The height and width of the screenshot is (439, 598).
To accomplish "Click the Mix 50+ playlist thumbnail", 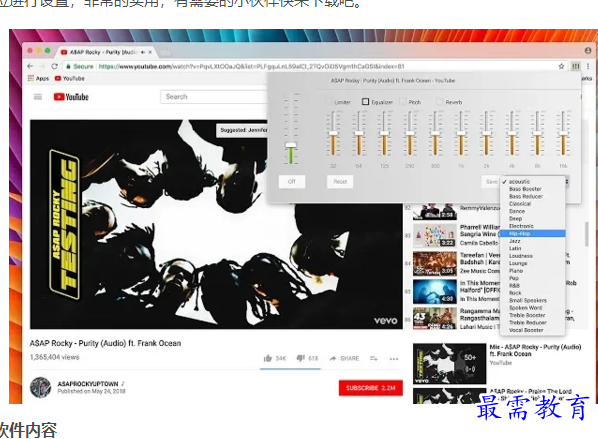I will 450,363.
